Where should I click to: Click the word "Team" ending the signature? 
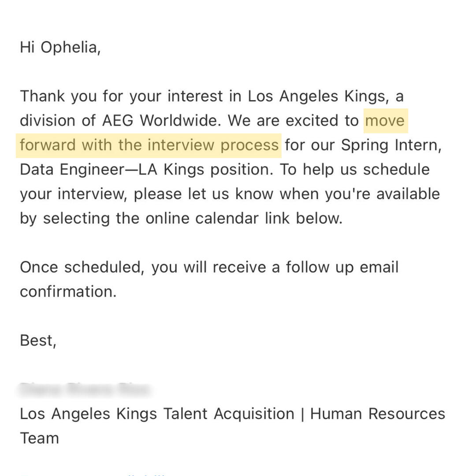tap(39, 438)
